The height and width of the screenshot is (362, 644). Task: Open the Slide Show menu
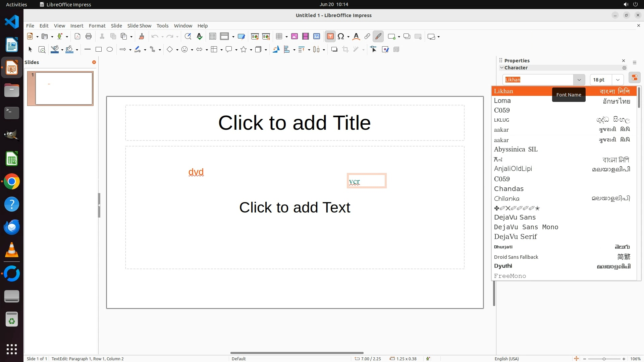pos(139,26)
